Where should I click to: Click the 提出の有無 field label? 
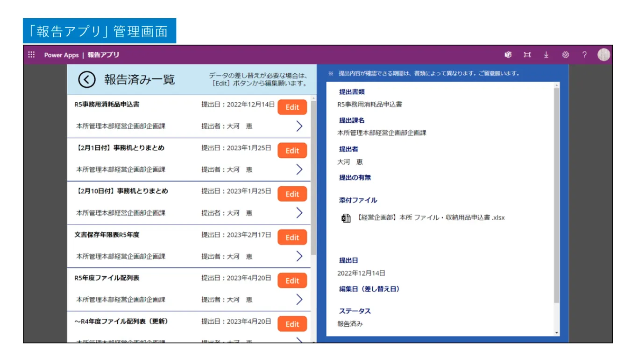(355, 178)
